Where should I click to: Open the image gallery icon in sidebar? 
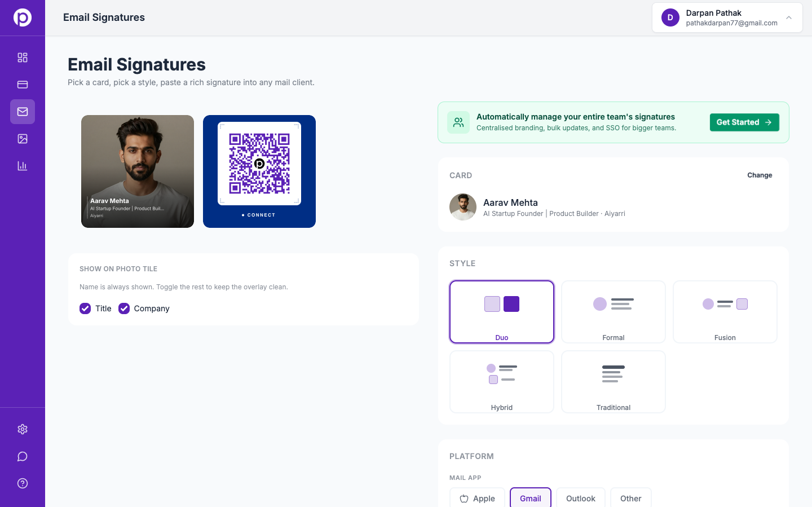[x=23, y=139]
